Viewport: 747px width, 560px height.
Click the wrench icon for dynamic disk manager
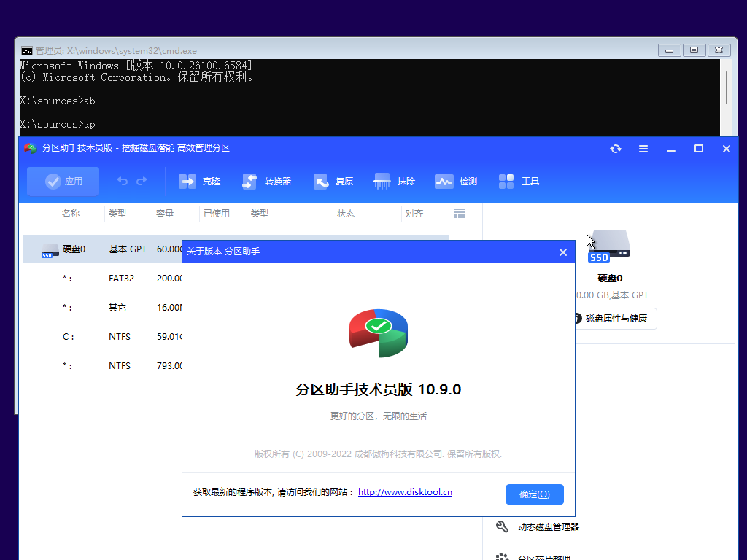pos(502,526)
